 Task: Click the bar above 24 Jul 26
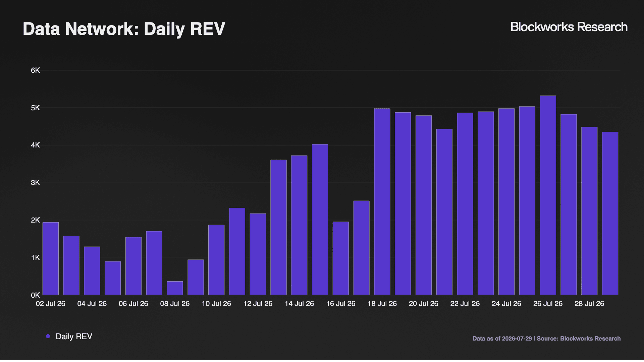(x=506, y=202)
